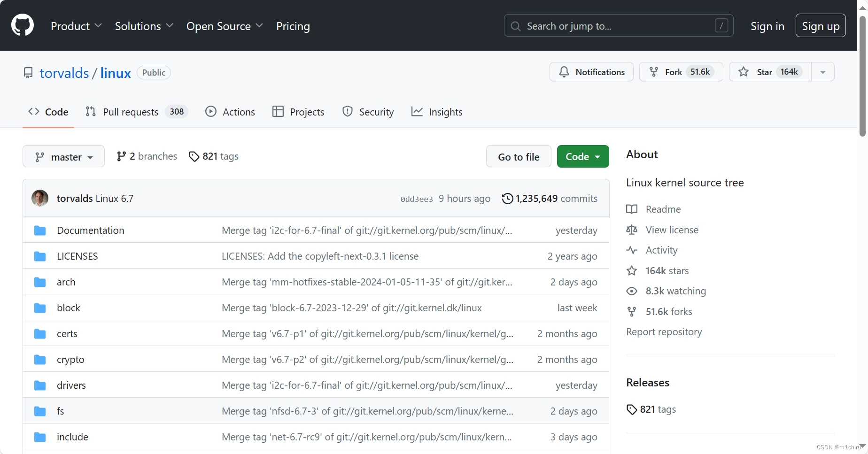Click the license scale icon
Viewport: 868px width, 454px height.
632,230
